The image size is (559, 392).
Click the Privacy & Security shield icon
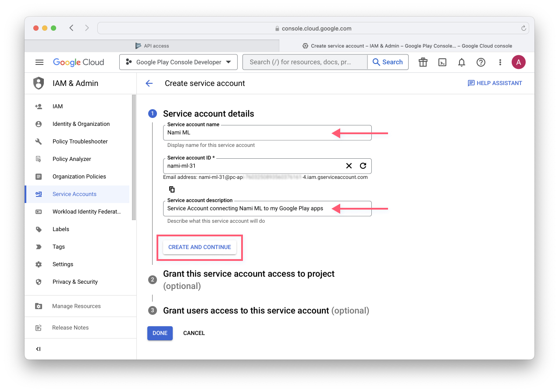coord(39,282)
